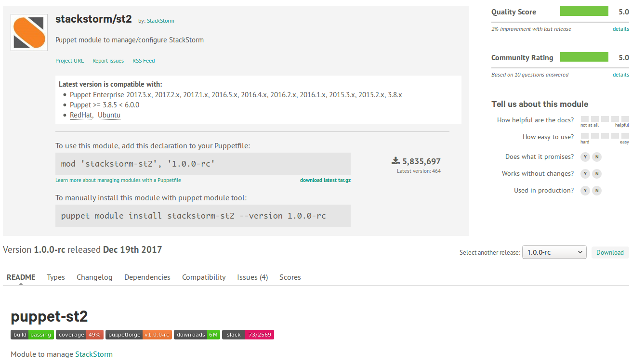Click 'Based on 10 questions answered' text
632x364 pixels.
530,75
